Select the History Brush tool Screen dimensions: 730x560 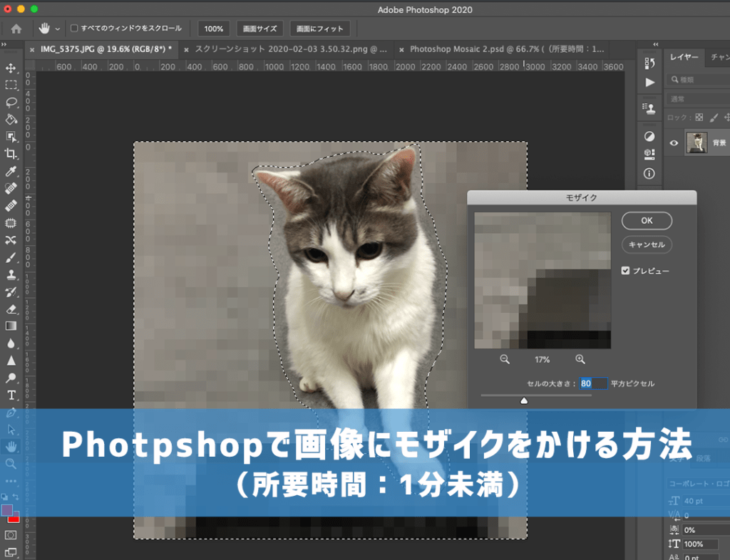[x=11, y=291]
